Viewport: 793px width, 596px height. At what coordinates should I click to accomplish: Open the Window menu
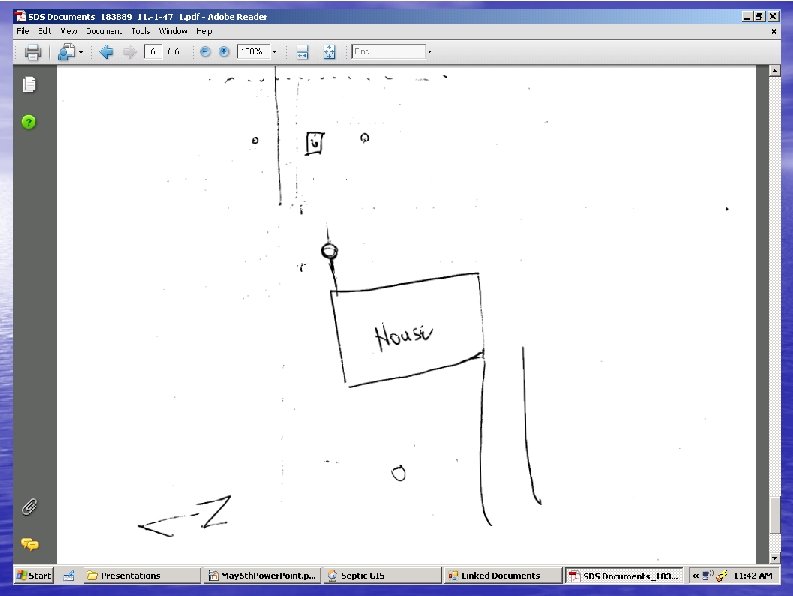(173, 31)
